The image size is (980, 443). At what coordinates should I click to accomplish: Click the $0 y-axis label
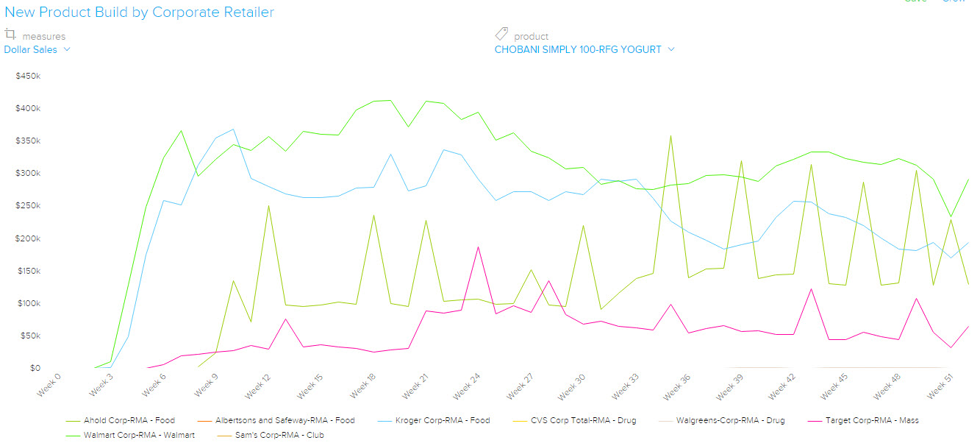[x=35, y=368]
